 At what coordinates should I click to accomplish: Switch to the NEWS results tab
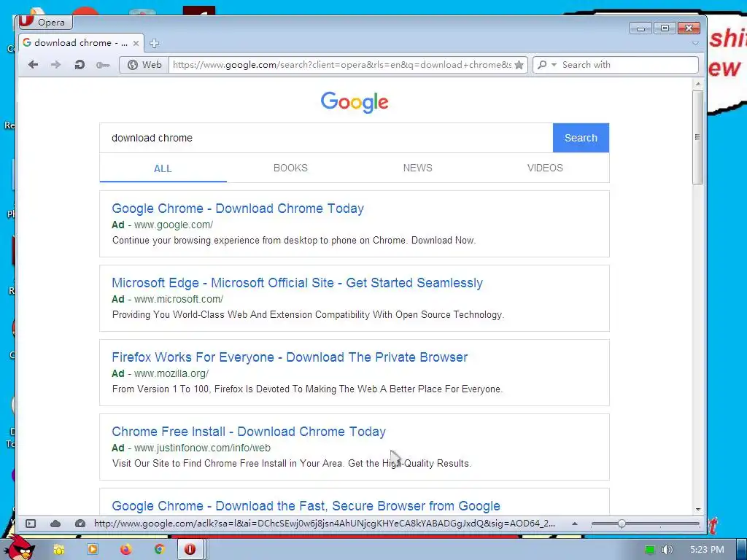(x=418, y=168)
